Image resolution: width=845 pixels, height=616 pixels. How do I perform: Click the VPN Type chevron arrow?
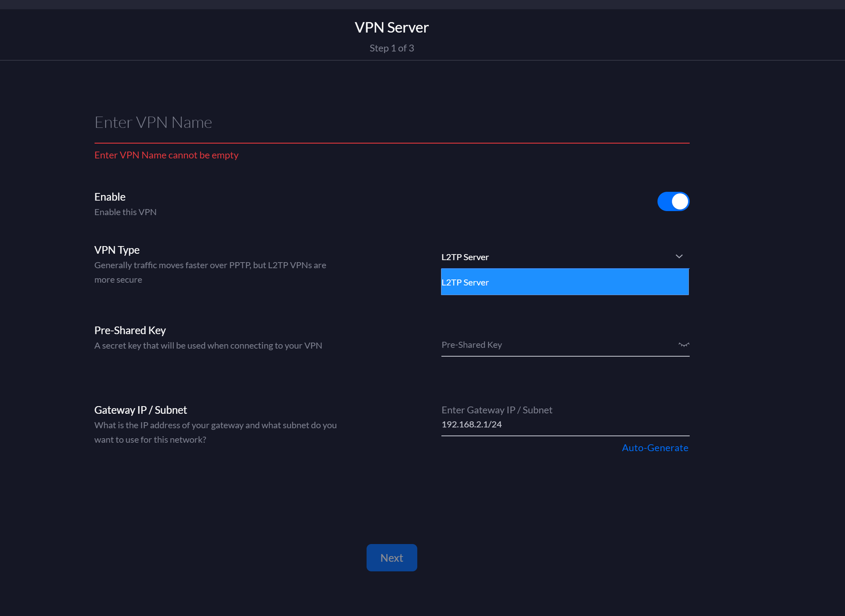point(679,257)
